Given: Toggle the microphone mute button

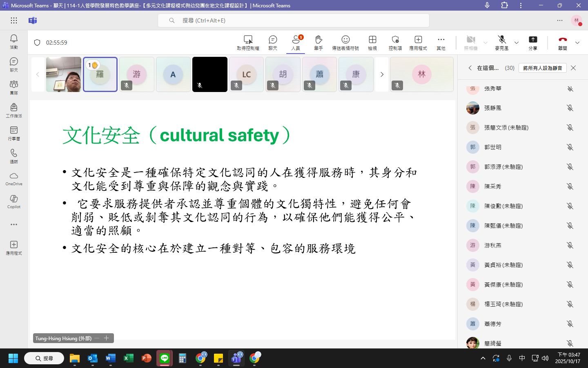Looking at the screenshot, I should tap(502, 42).
